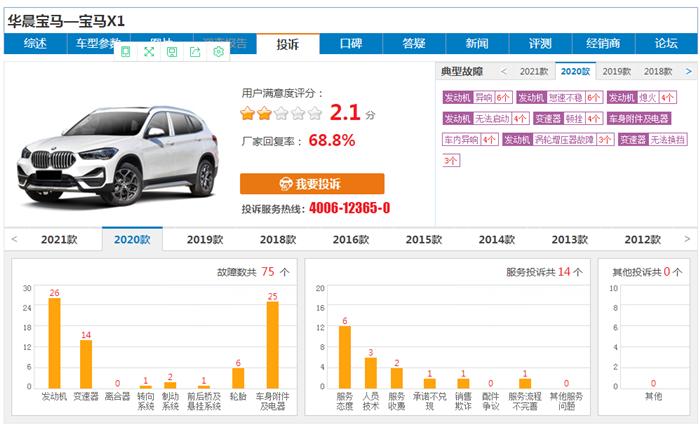Click the green save disk icon
The height and width of the screenshot is (429, 700).
172,52
